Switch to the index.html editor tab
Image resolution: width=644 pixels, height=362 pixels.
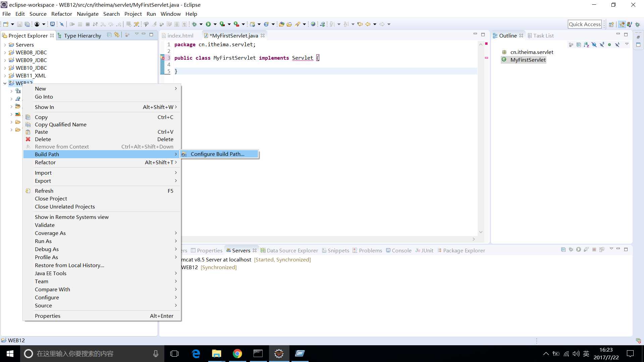click(180, 36)
